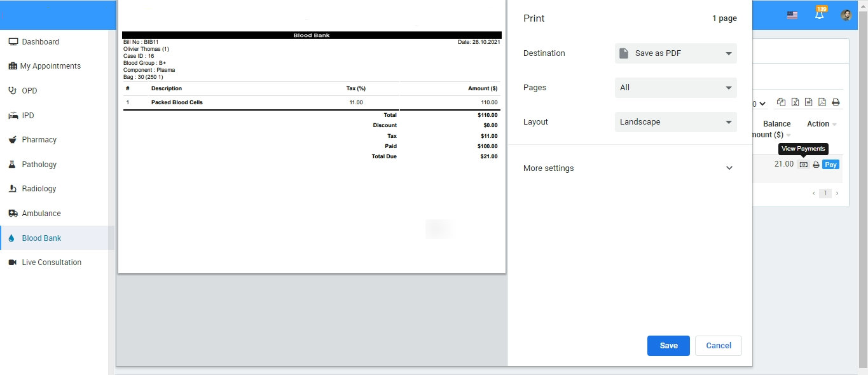Click the user profile avatar
Screen dimensions: 868x375
(846, 15)
